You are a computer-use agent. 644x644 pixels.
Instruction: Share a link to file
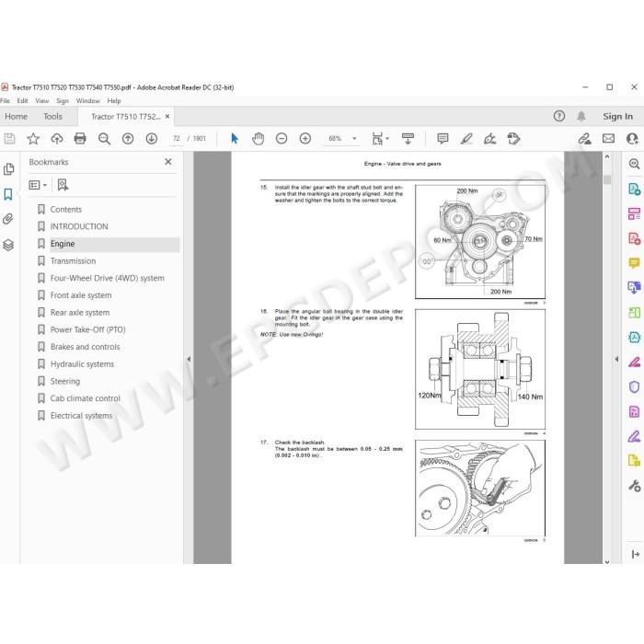point(584,139)
